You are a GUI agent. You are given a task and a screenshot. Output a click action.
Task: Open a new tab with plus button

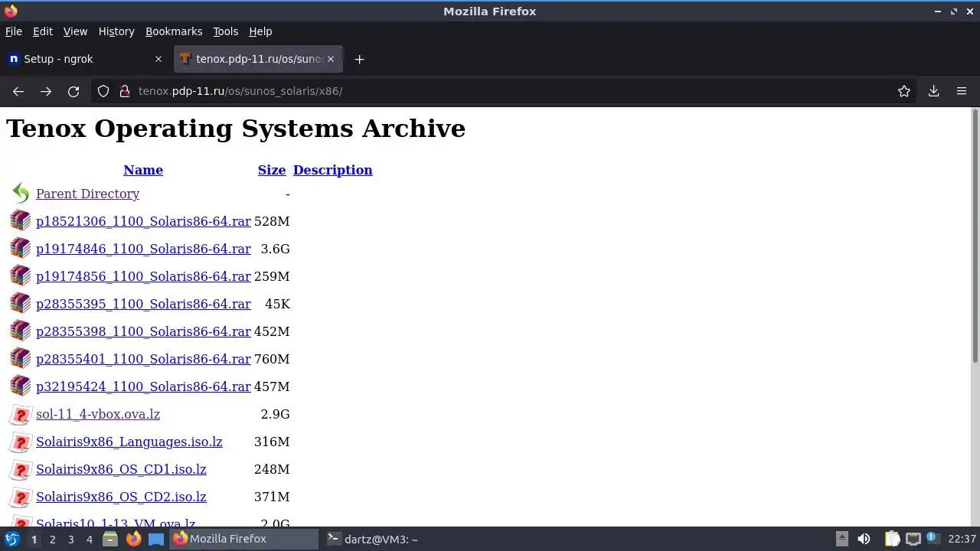click(x=359, y=59)
